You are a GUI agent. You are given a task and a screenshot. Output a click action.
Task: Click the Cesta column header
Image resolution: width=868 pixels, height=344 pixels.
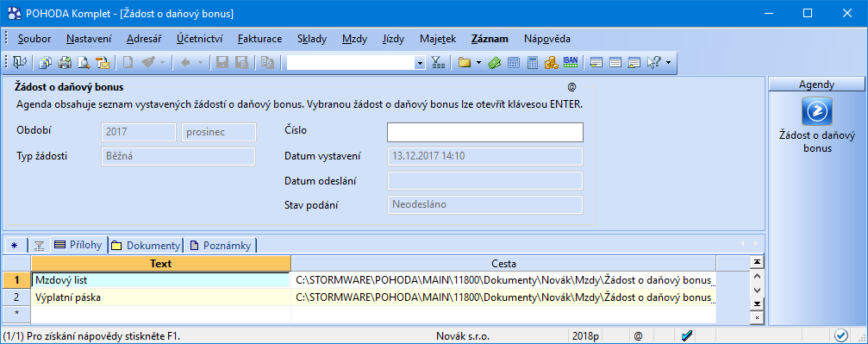pos(503,263)
